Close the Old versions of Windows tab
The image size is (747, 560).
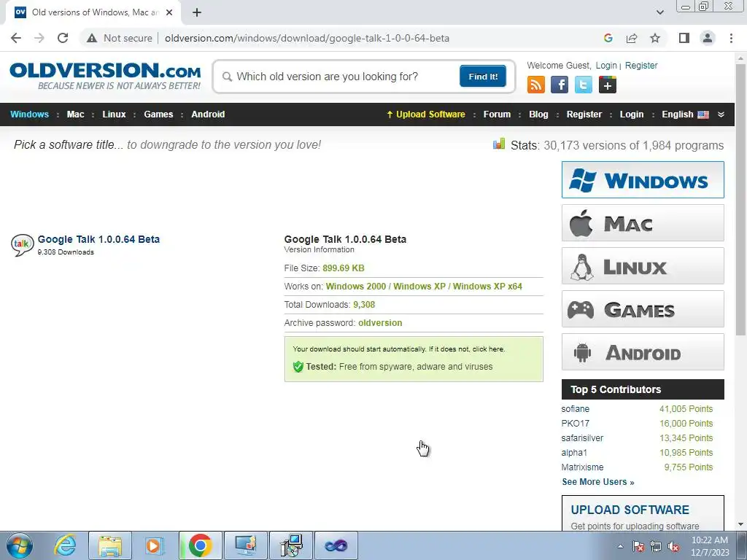(169, 12)
